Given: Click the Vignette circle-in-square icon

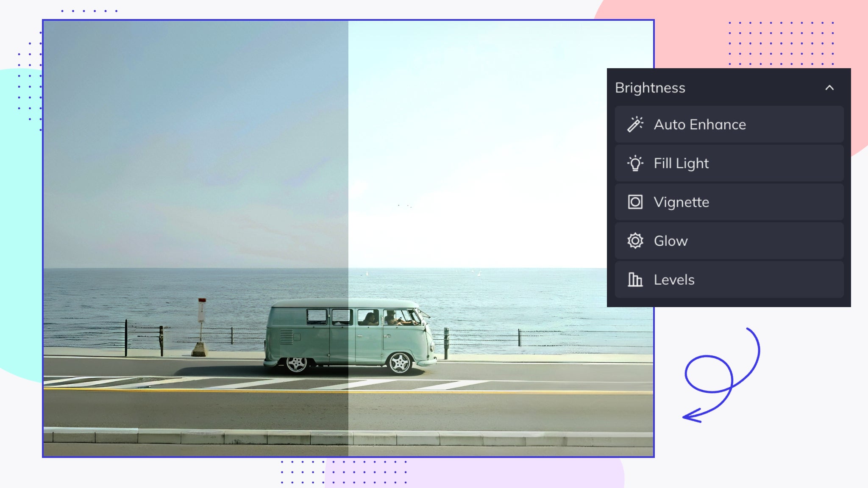Looking at the screenshot, I should tap(635, 202).
